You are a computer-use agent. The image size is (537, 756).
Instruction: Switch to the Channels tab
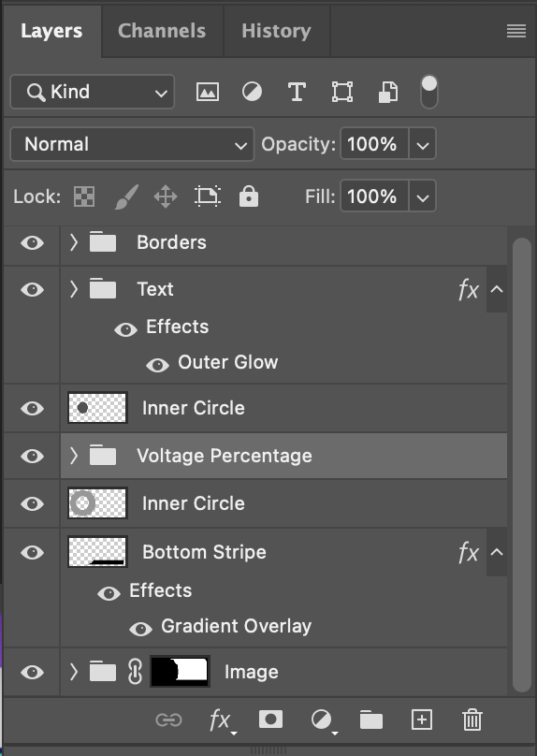coord(162,31)
